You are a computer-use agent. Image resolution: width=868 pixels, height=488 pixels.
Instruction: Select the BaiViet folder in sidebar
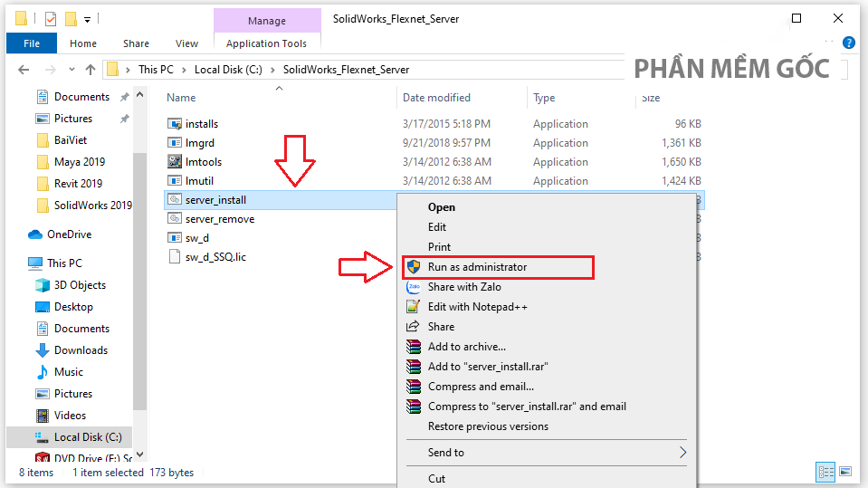[x=71, y=140]
